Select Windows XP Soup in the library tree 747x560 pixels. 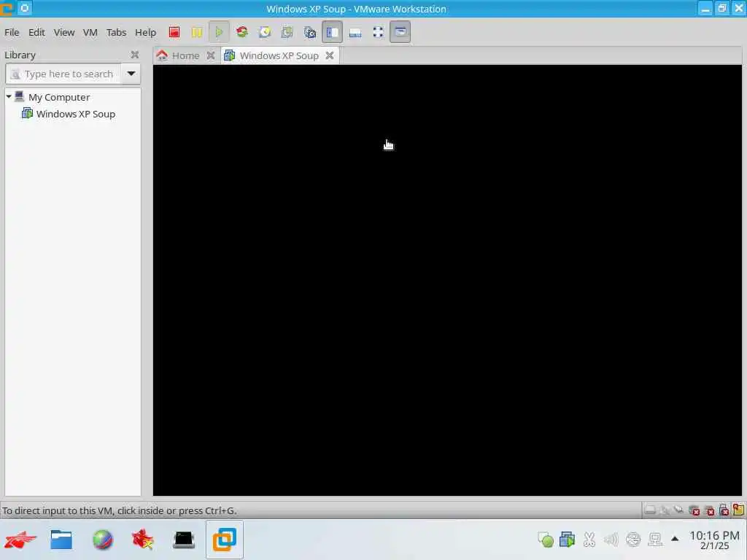click(x=76, y=114)
